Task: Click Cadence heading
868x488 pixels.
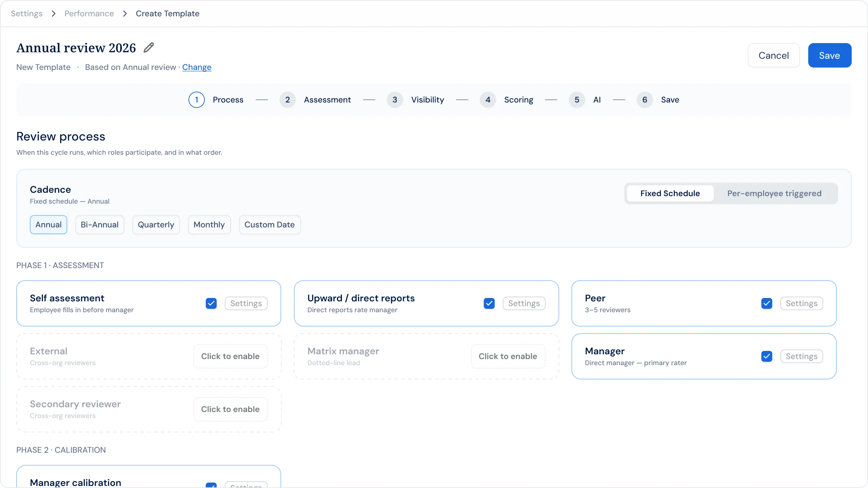Action: [x=51, y=190]
